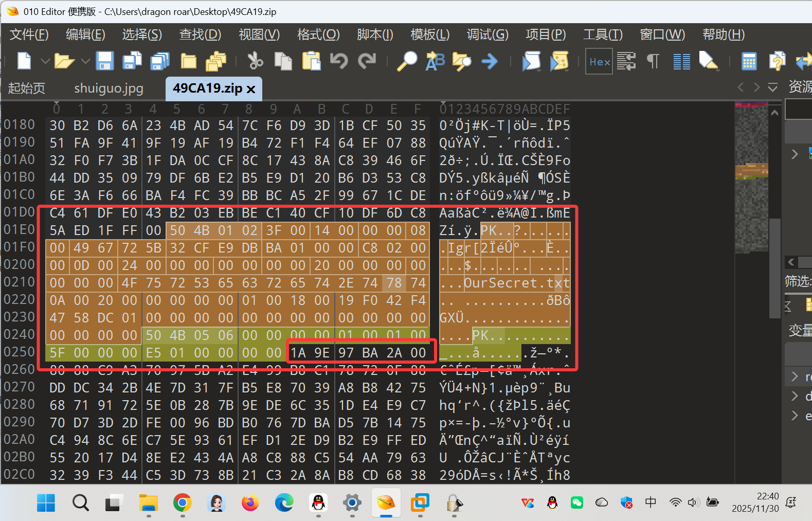The image size is (812, 521).
Task: Click the minimap overview thumbnail
Action: [751, 178]
